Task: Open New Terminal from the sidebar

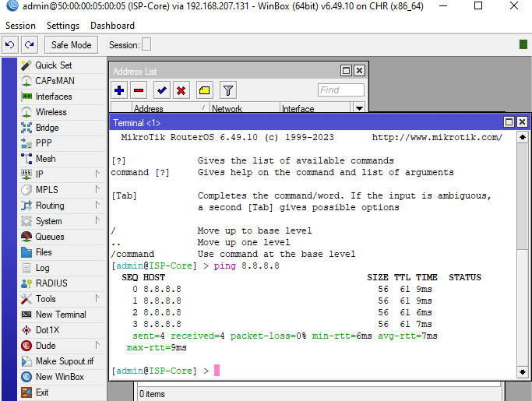Action: [x=60, y=315]
